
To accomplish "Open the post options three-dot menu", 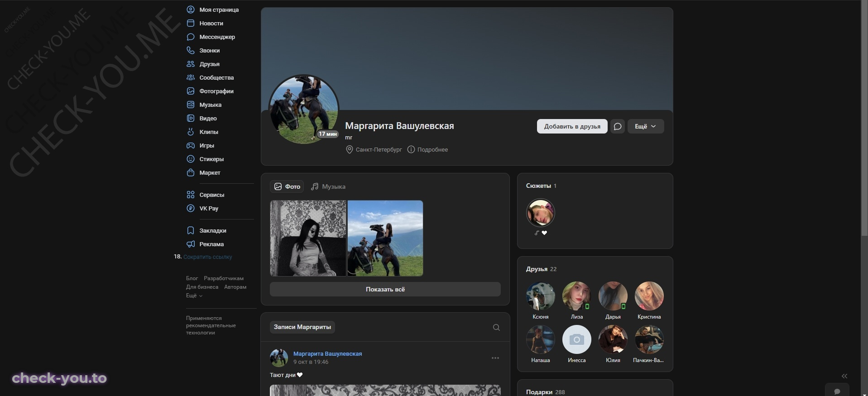I will point(495,358).
